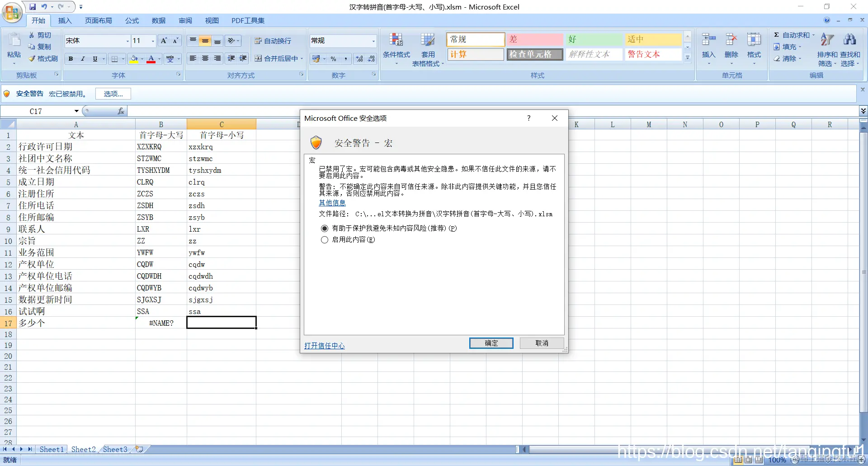Image resolution: width=868 pixels, height=466 pixels.
Task: Open Find and Select binoculars
Action: (850, 50)
